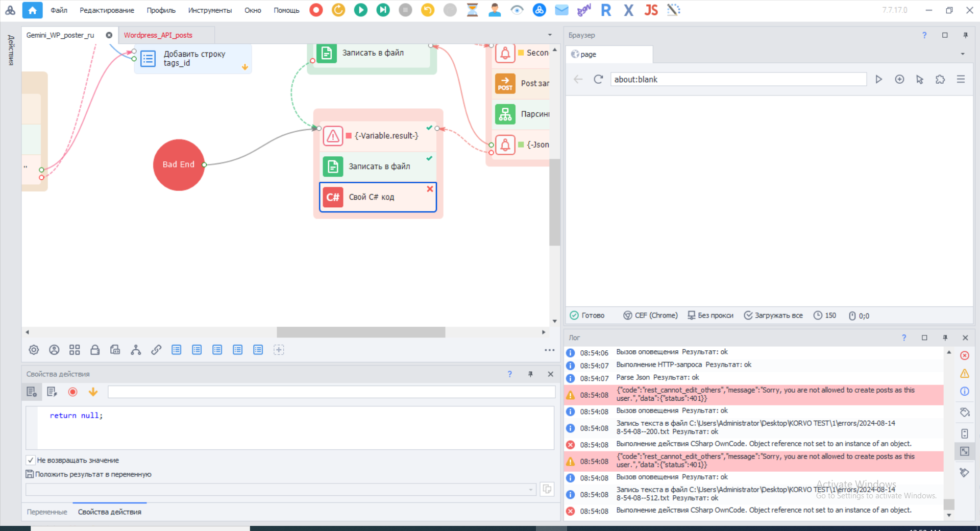980x531 pixels.
Task: Open the Действия side panel
Action: [11, 50]
